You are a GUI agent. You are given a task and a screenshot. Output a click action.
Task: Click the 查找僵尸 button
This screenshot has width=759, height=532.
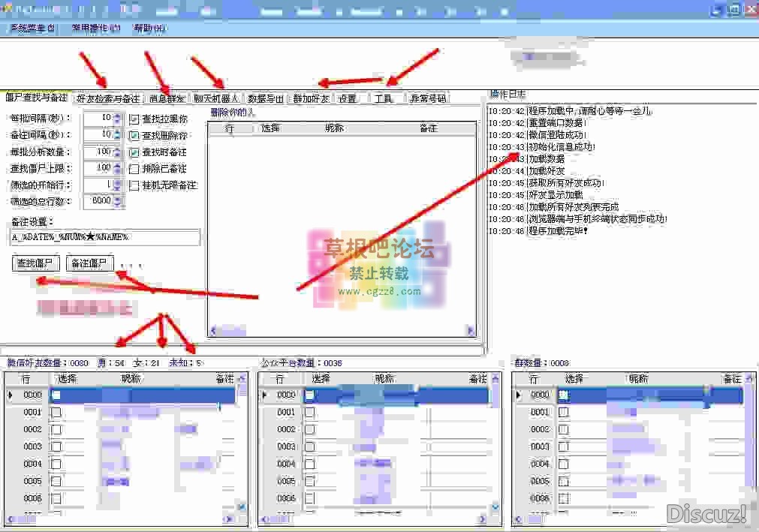36,263
